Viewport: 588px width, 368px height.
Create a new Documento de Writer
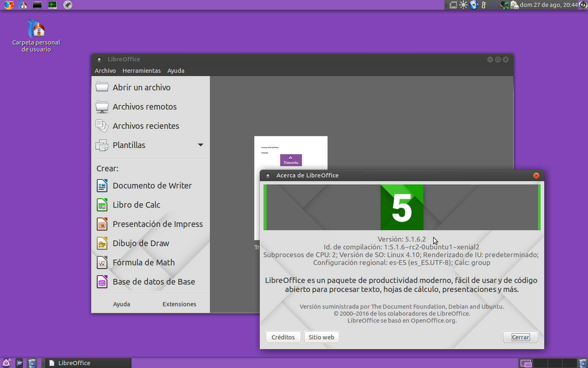pyautogui.click(x=152, y=186)
